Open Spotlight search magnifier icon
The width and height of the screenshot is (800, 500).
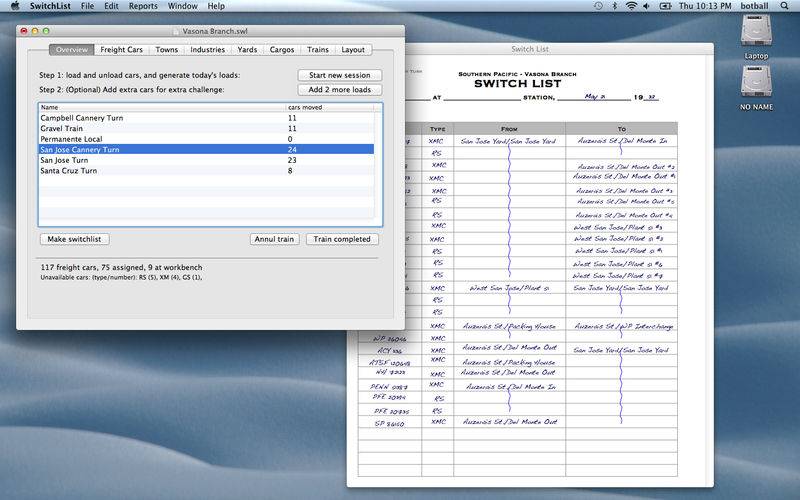click(784, 6)
